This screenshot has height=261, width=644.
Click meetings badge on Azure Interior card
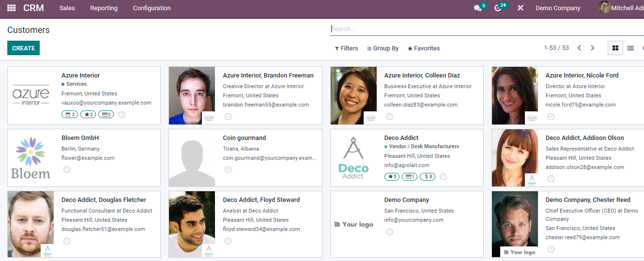[x=69, y=115]
